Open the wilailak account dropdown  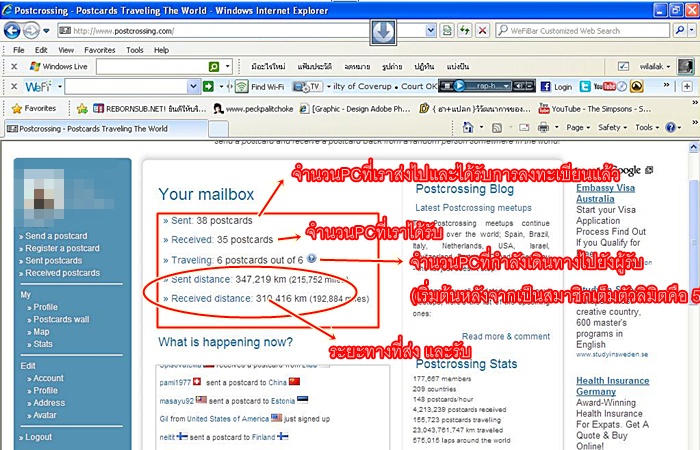655,67
